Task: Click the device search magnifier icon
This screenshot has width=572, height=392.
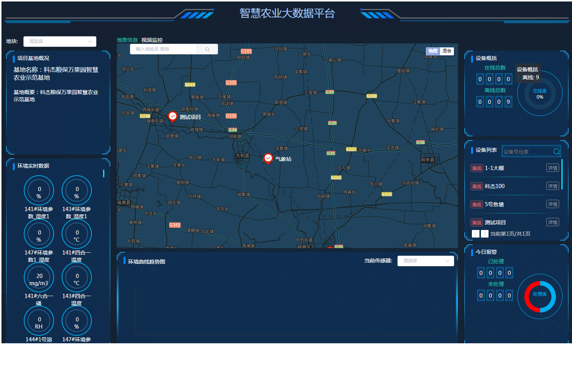Action: coord(556,151)
